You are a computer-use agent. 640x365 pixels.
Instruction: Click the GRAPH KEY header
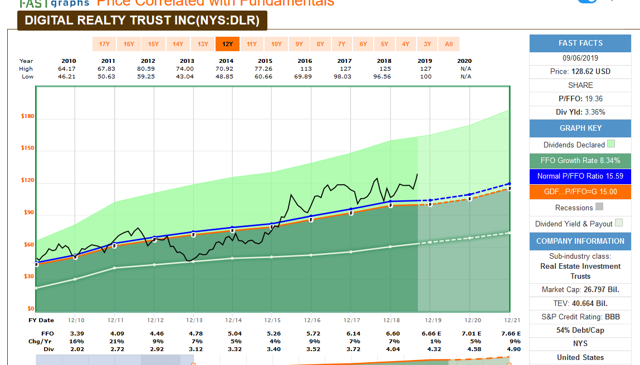pyautogui.click(x=580, y=128)
